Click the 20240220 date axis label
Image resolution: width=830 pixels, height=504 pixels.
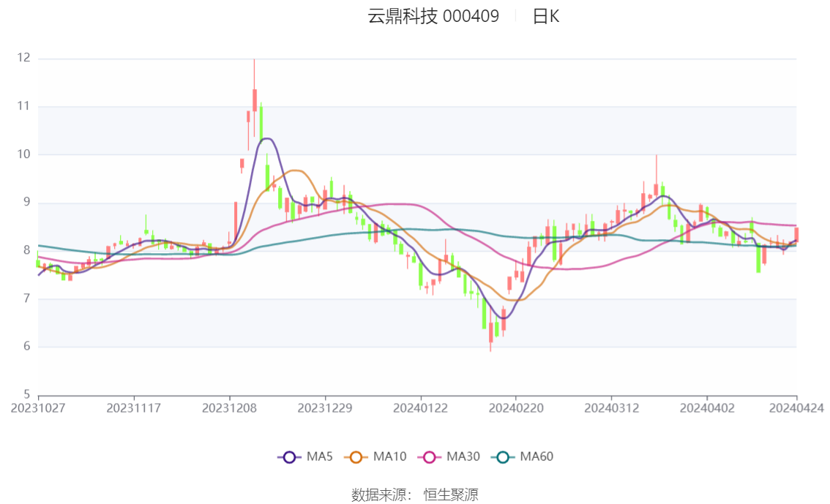click(515, 408)
